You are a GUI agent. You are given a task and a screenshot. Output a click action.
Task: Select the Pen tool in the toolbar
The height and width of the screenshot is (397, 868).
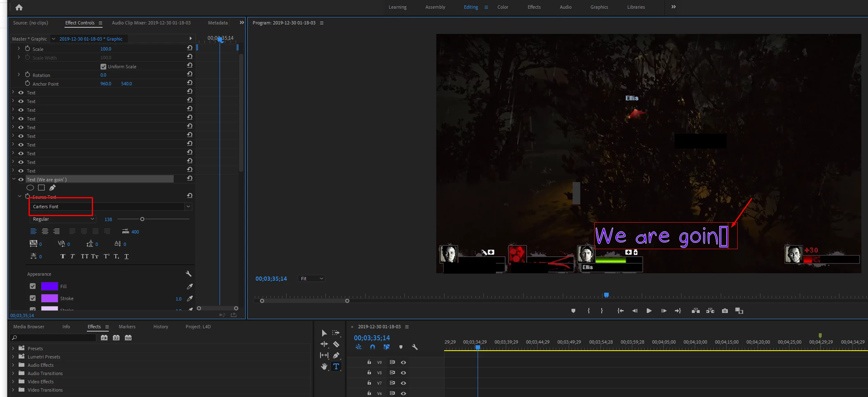click(336, 355)
